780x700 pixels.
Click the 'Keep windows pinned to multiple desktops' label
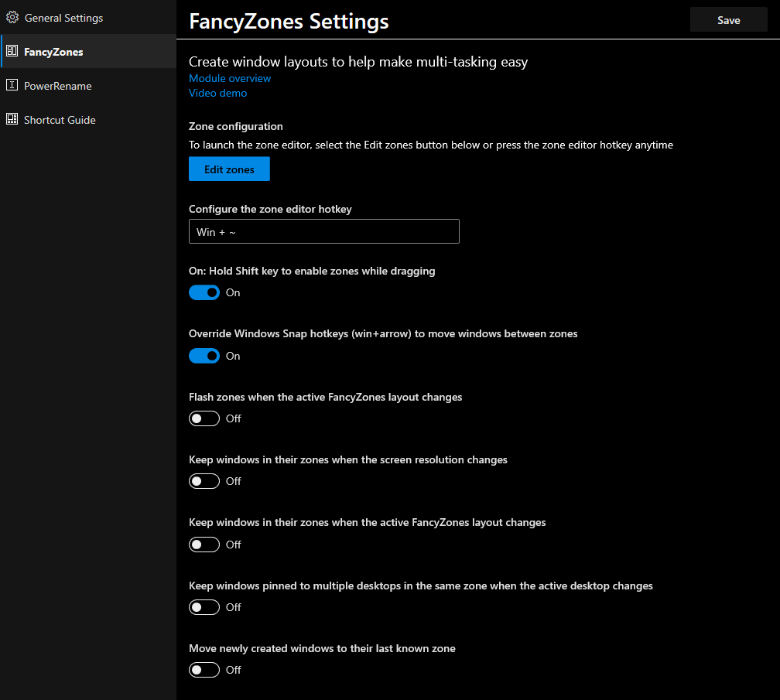click(x=421, y=586)
